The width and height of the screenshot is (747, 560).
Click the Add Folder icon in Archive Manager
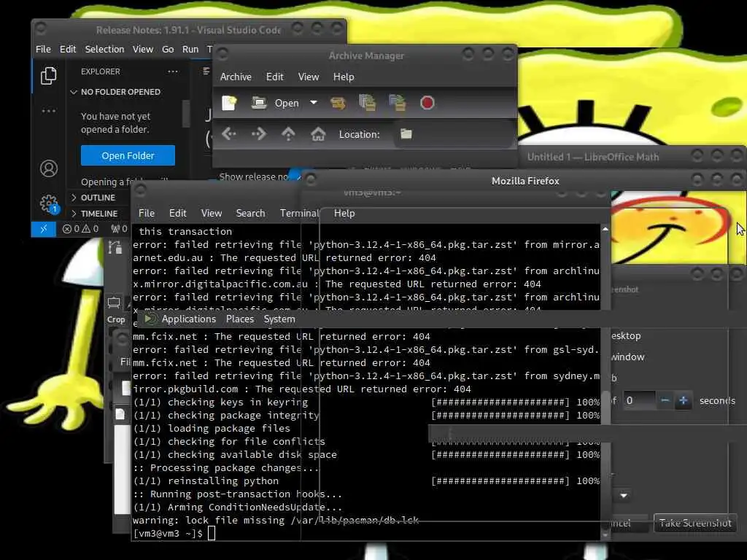tap(397, 103)
